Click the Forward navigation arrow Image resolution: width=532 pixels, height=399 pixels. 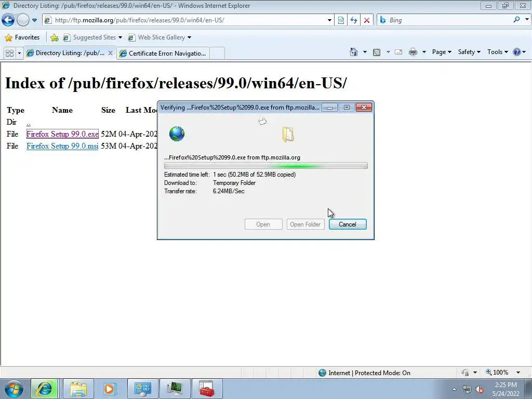click(x=23, y=20)
